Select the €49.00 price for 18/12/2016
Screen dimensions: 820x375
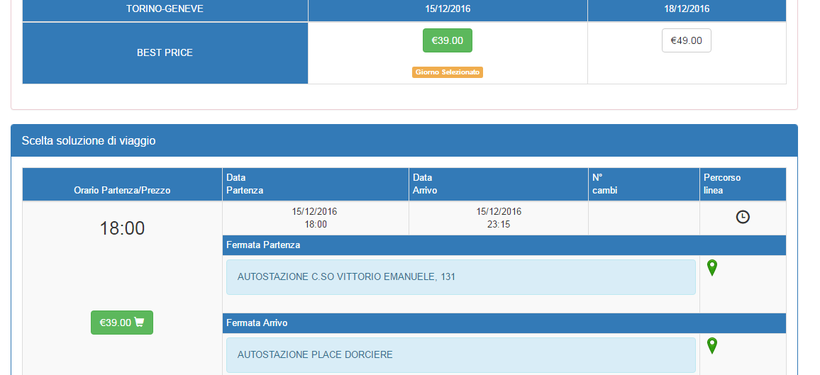tap(687, 40)
